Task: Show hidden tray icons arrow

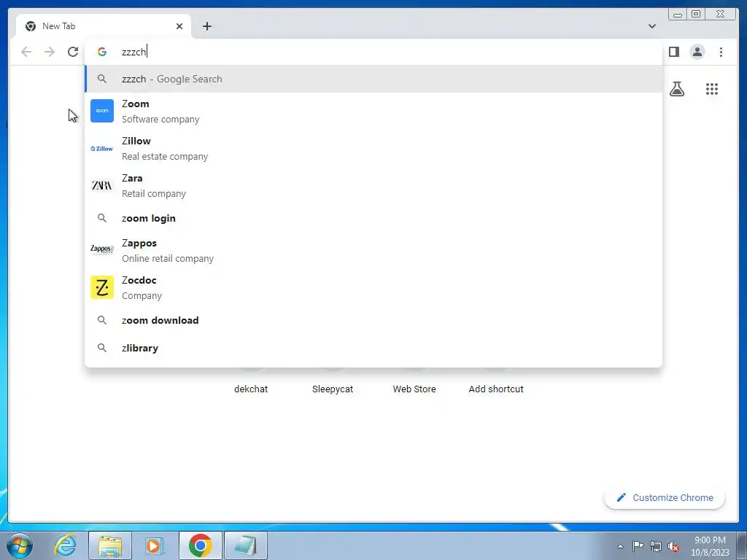Action: [620, 546]
